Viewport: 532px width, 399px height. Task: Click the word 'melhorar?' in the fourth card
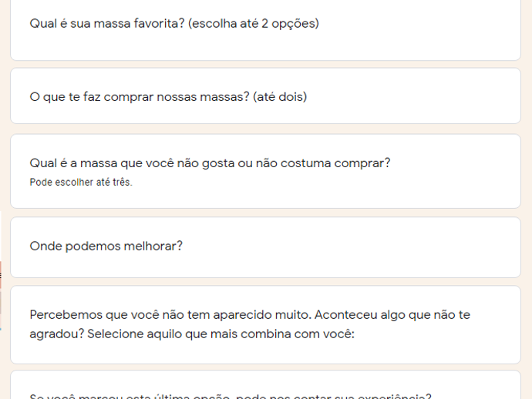153,246
